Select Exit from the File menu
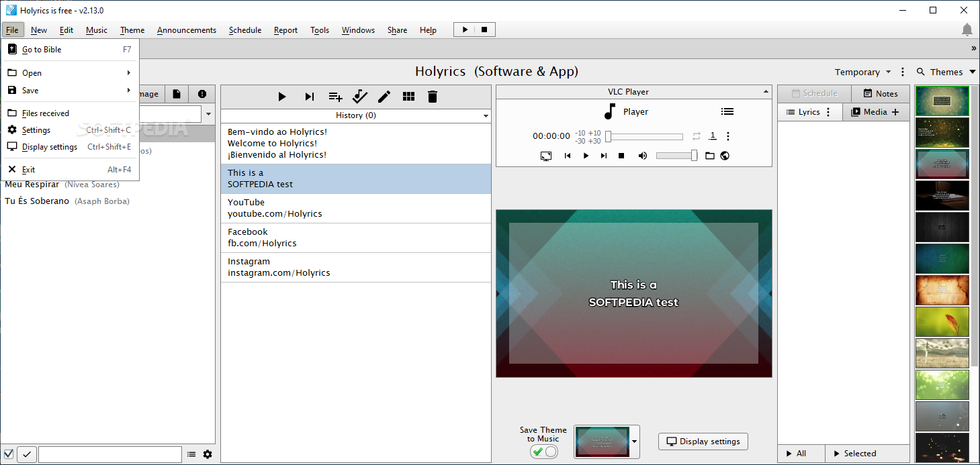Screen dimensions: 980x465 [x=70, y=170]
